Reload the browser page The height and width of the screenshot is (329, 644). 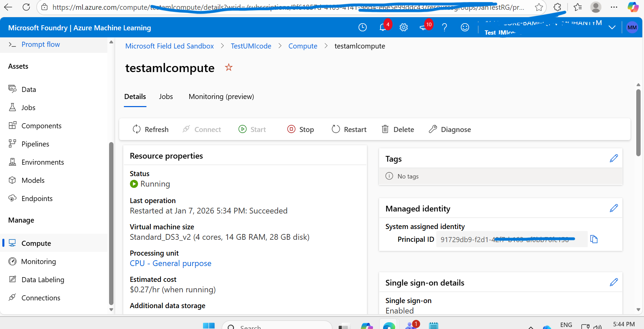[x=26, y=7]
